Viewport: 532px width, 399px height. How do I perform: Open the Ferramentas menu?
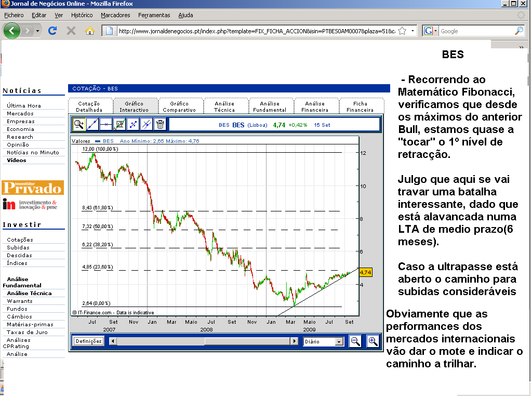154,15
